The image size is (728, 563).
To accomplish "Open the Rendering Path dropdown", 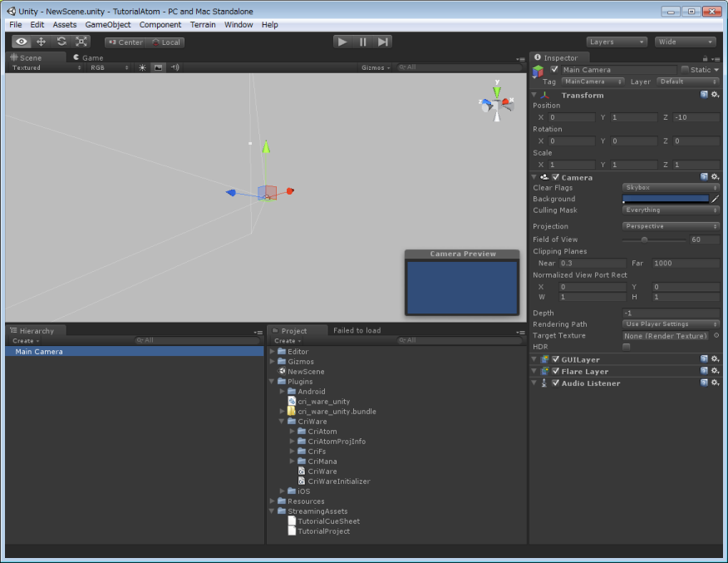I will [671, 324].
